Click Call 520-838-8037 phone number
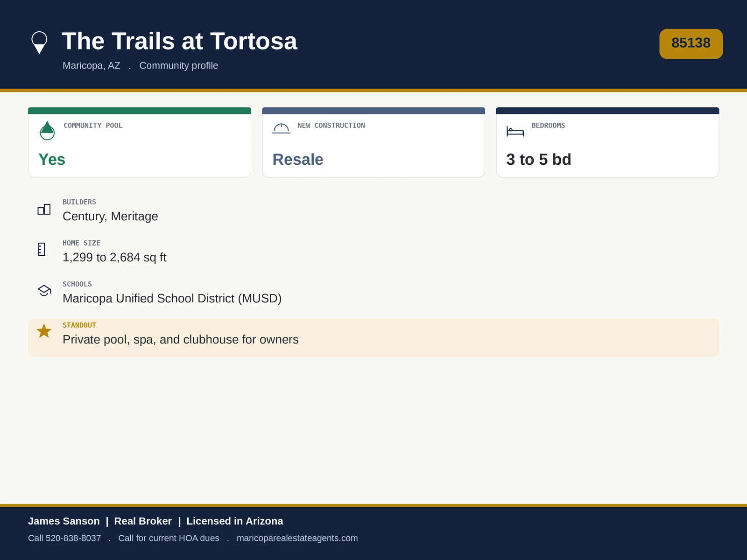The image size is (747, 560). (x=64, y=538)
